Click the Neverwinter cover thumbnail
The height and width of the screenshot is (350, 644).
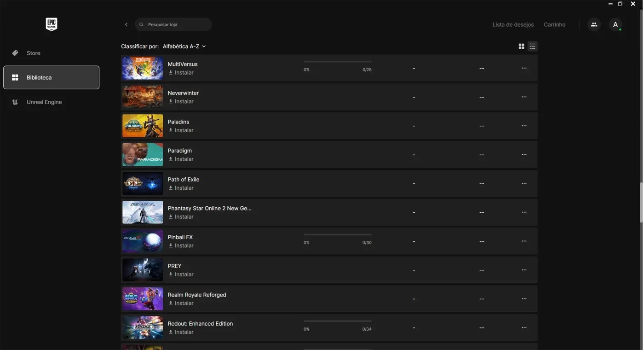coord(143,97)
